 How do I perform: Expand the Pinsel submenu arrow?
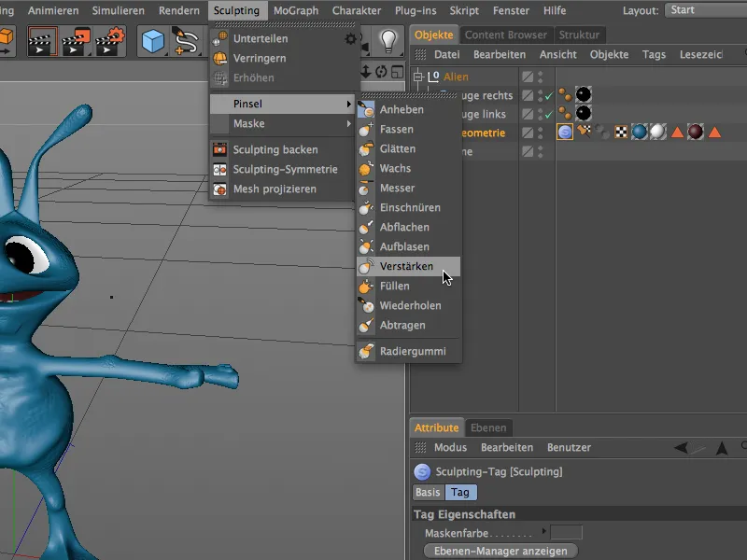(x=348, y=104)
